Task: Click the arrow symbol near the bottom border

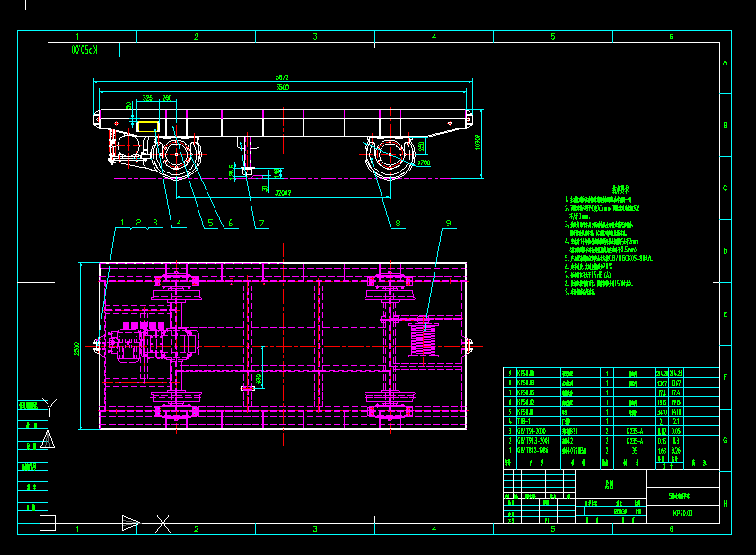Action: (131, 523)
